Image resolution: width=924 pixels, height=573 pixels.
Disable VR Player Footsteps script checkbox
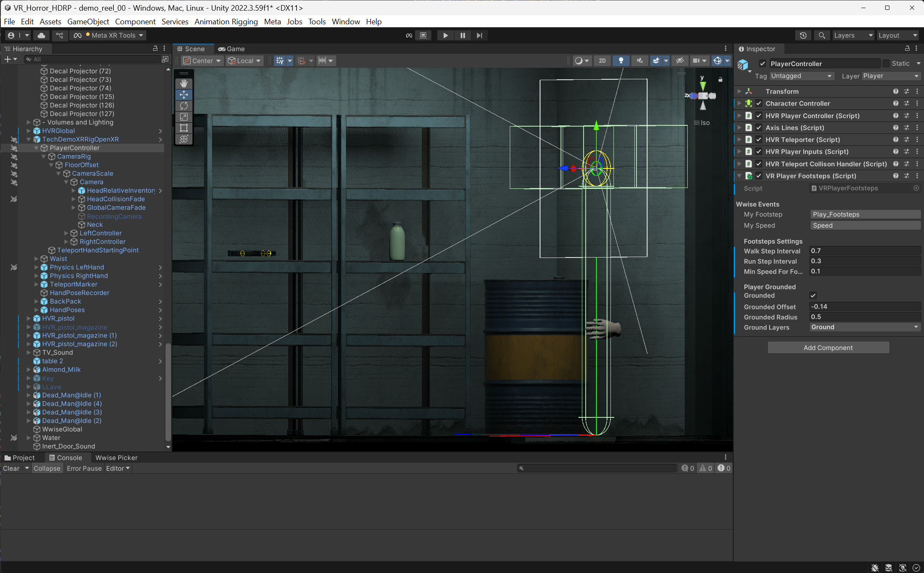coord(759,176)
